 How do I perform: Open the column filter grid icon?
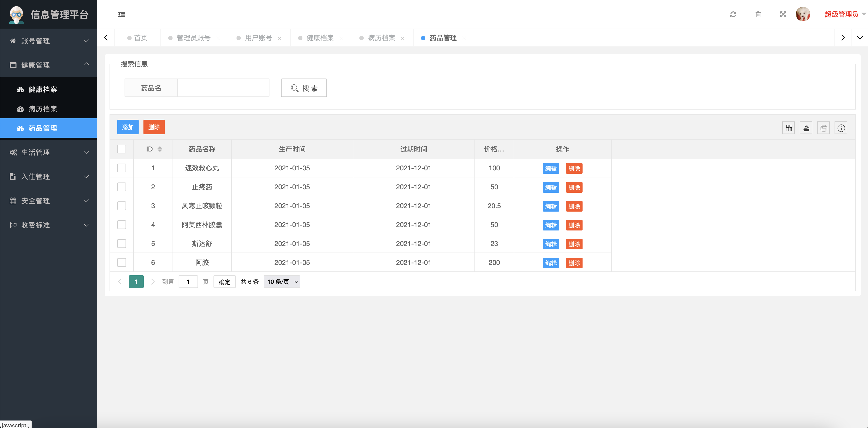click(x=789, y=128)
